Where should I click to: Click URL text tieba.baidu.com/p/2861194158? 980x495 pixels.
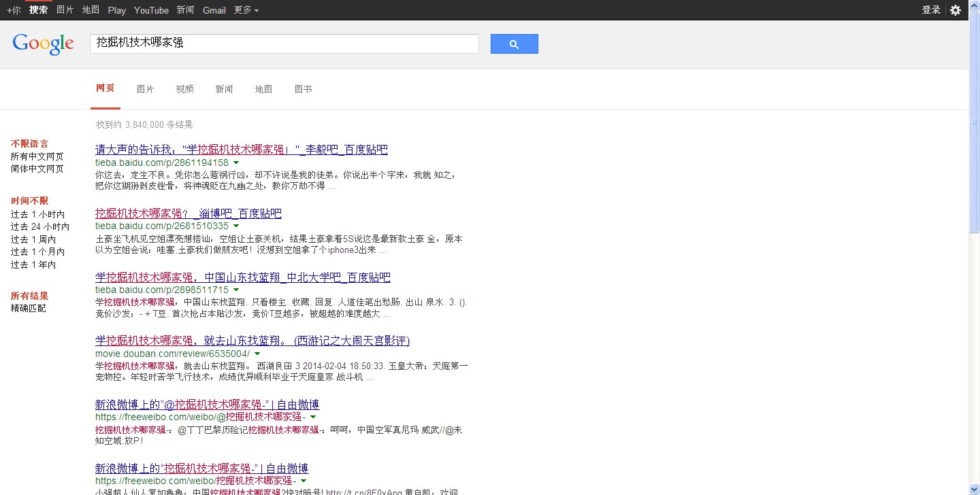(162, 163)
